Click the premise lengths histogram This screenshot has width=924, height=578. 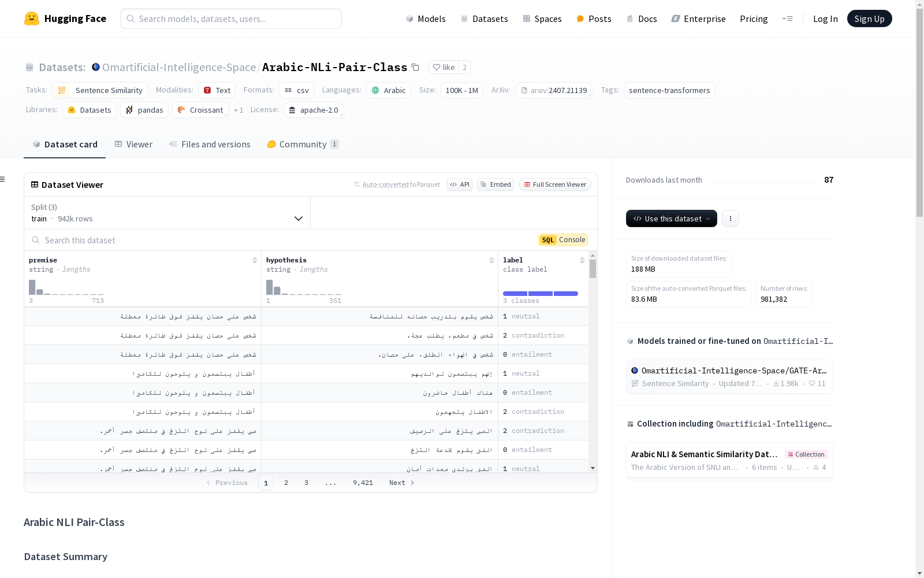pyautogui.click(x=66, y=287)
